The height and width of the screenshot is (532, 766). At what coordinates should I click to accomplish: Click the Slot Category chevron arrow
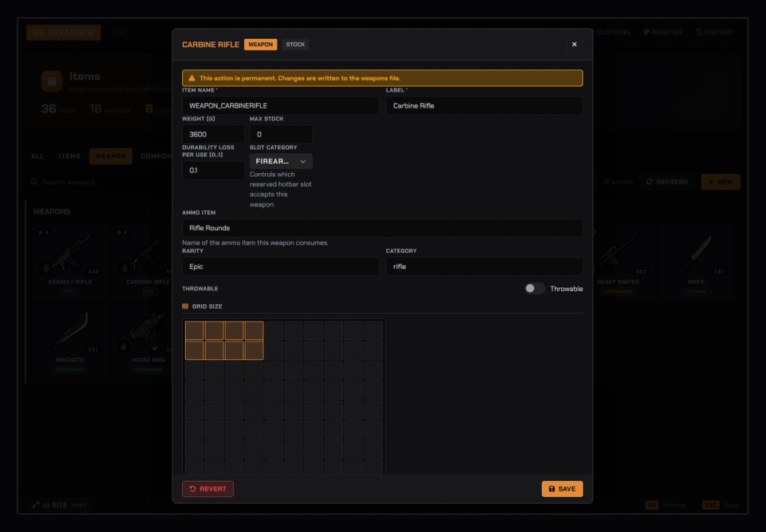coord(303,161)
